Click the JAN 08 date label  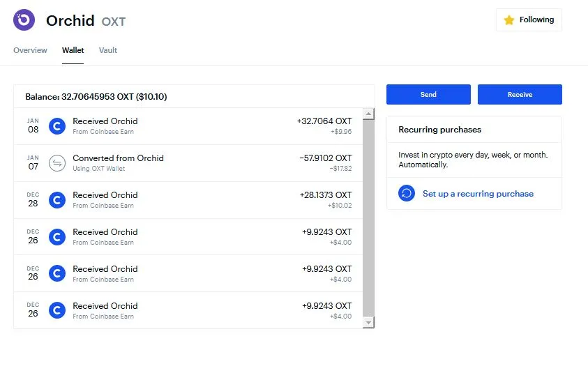point(33,126)
